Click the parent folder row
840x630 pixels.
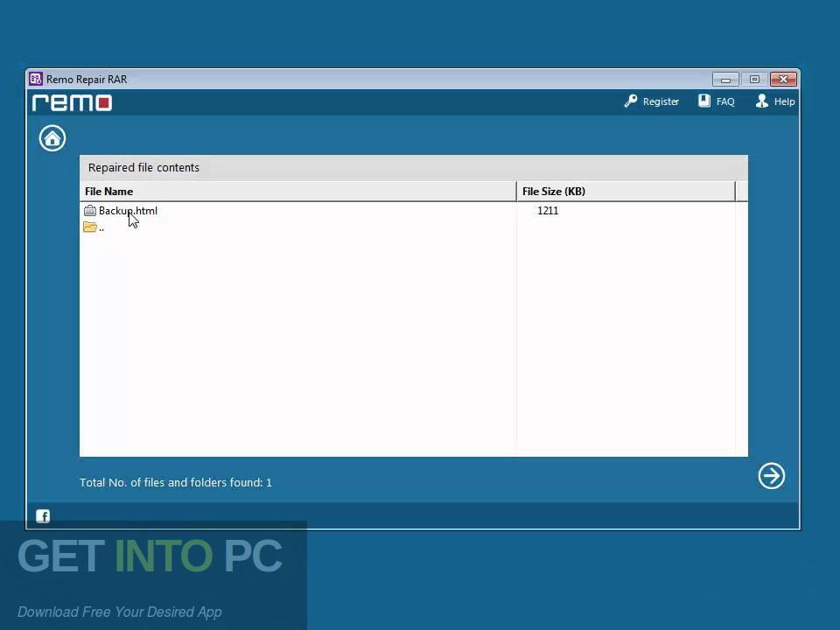(x=408, y=227)
